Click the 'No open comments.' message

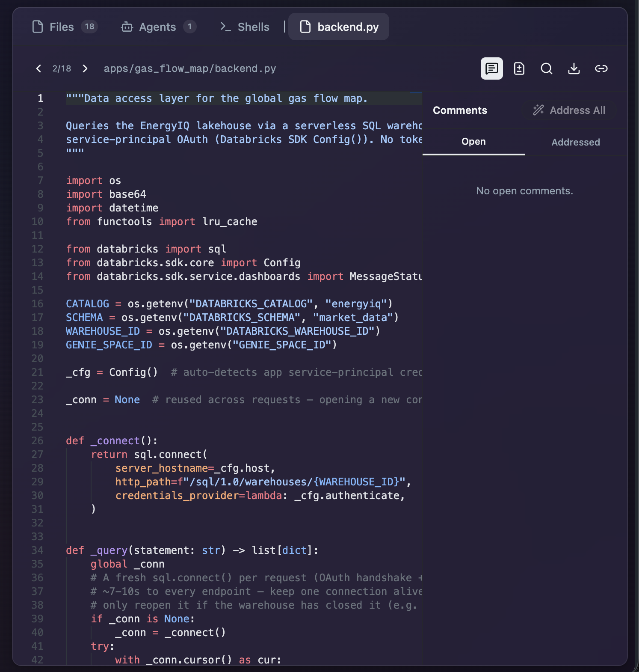525,191
